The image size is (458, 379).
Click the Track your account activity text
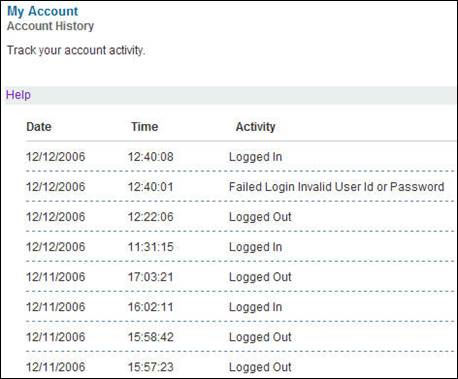[76, 50]
